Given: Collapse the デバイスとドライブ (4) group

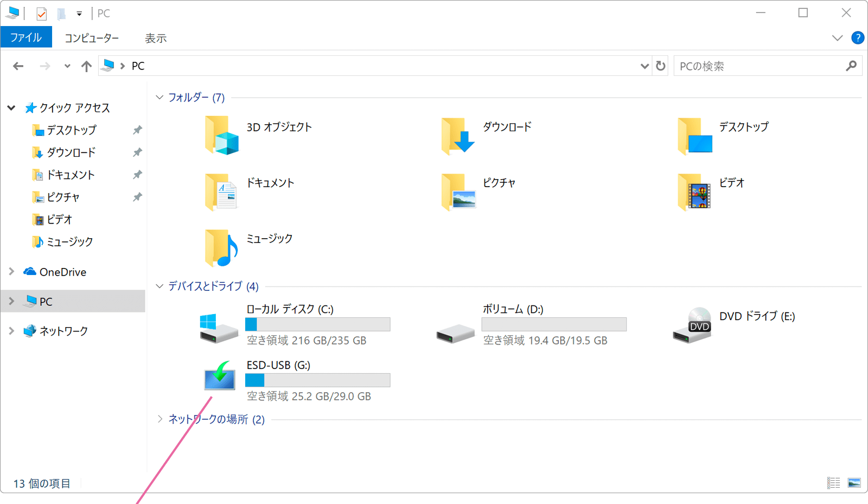Looking at the screenshot, I should pos(159,286).
